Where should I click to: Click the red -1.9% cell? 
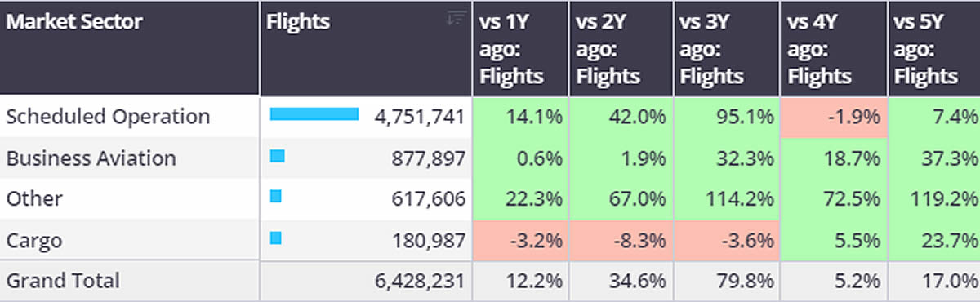click(834, 117)
